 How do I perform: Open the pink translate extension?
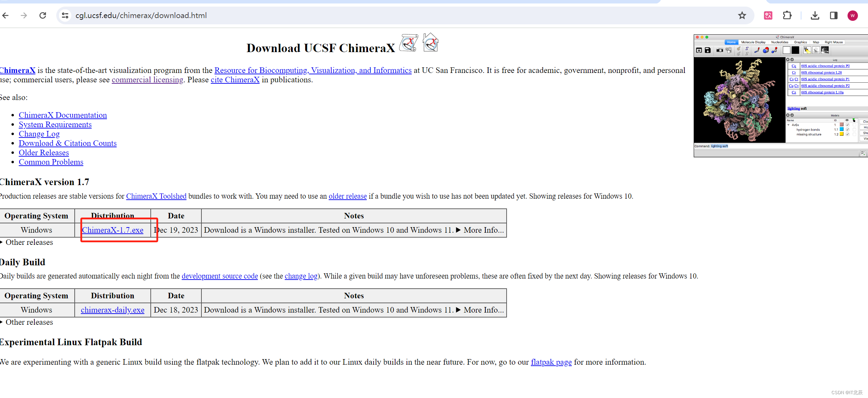(x=768, y=15)
